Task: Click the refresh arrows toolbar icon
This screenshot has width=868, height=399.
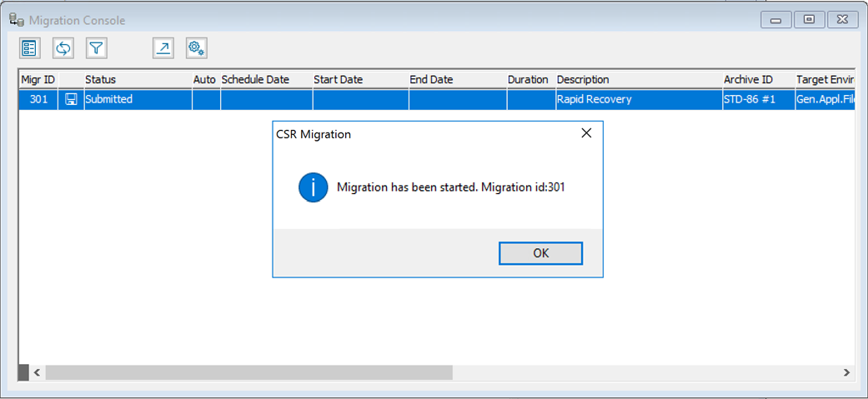Action: click(63, 48)
